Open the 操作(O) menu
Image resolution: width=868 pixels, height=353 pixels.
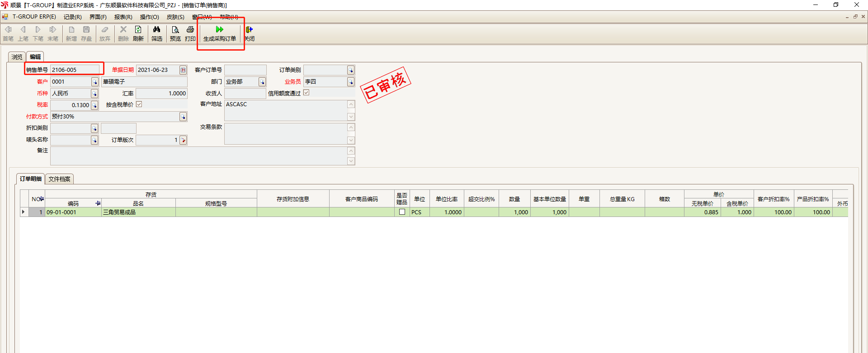click(149, 17)
